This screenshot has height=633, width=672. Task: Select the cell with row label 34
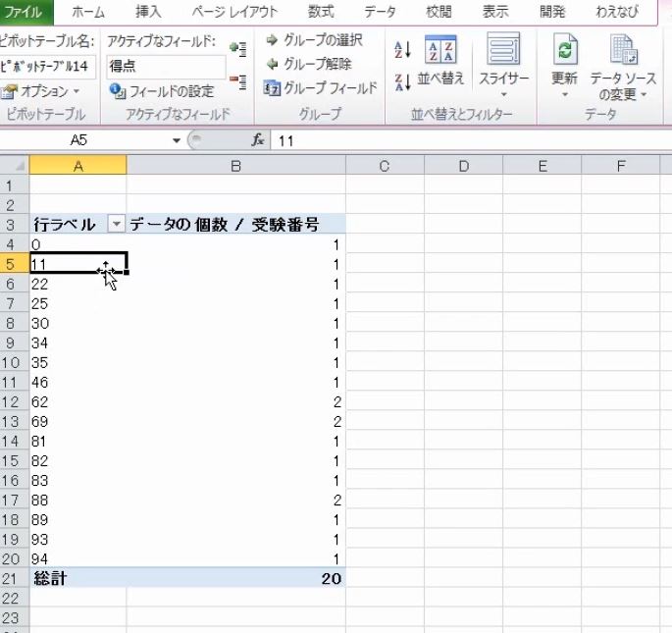pos(78,343)
